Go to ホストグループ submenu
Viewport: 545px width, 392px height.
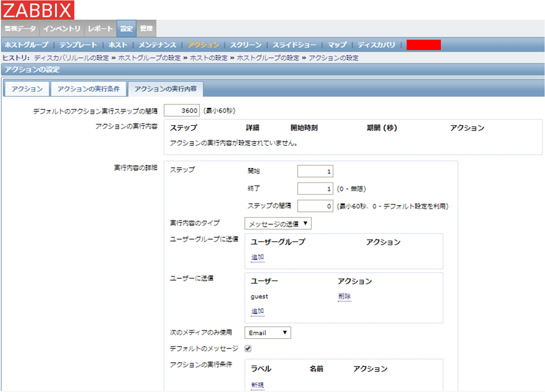27,45
